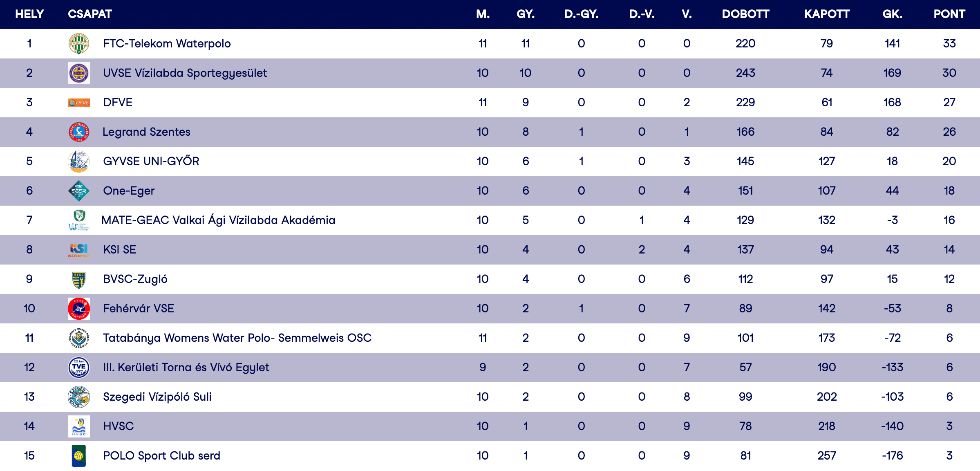Open MATE-GEAC Valkai Ági Vízilabda Akadémia
Image resolution: width=980 pixels, height=471 pixels.
click(x=218, y=220)
